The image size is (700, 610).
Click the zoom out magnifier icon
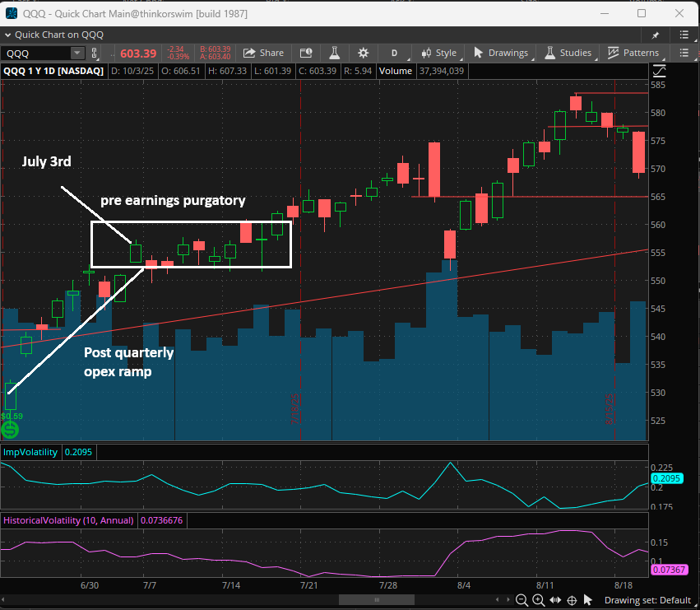pos(522,600)
